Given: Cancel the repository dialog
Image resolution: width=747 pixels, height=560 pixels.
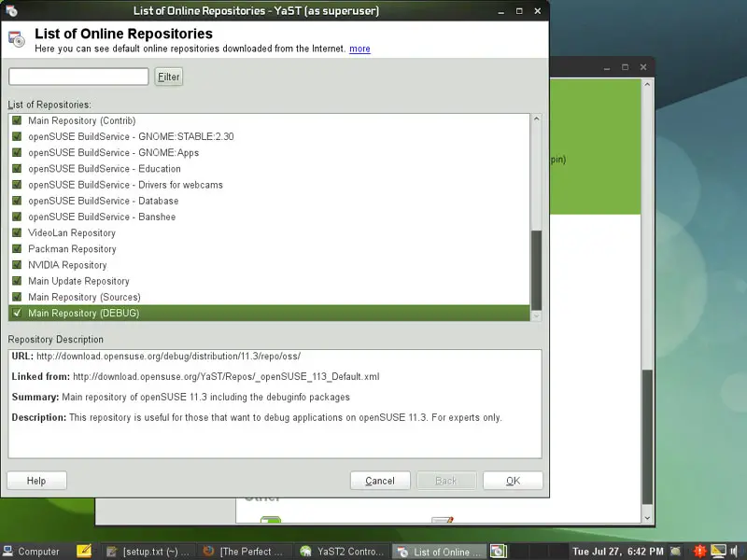Looking at the screenshot, I should [380, 481].
